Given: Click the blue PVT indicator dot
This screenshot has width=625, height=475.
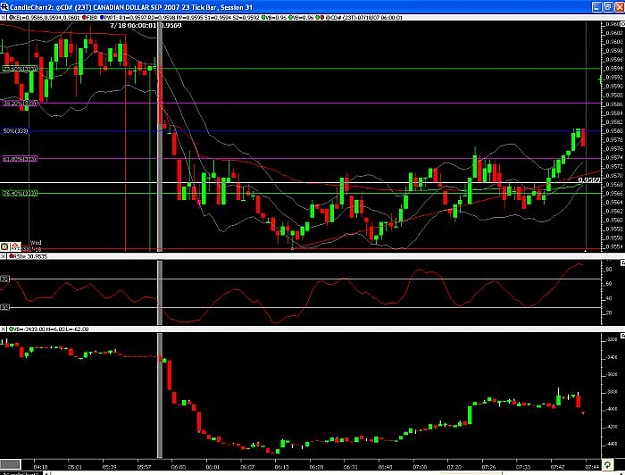Looking at the screenshot, I should (x=102, y=18).
